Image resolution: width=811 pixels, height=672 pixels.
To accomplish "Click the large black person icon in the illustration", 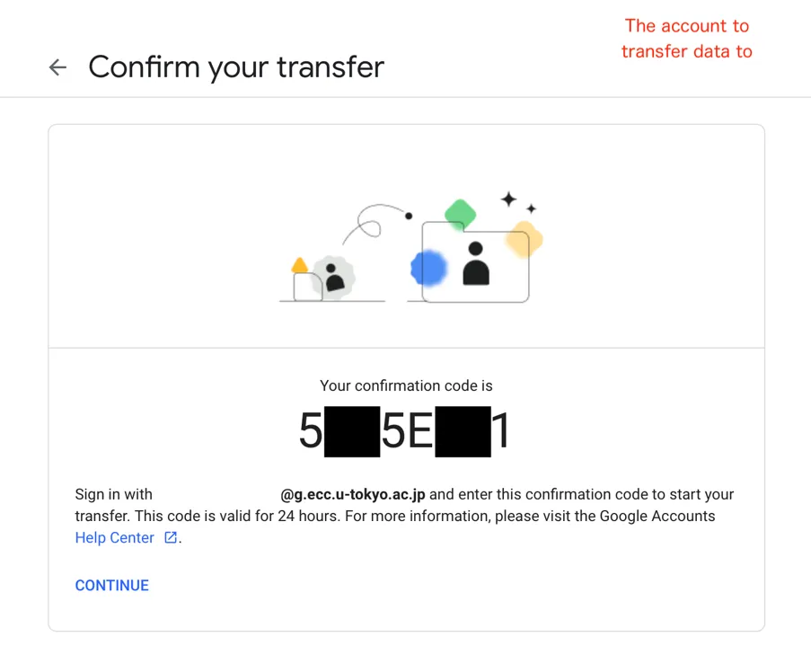I will click(476, 264).
